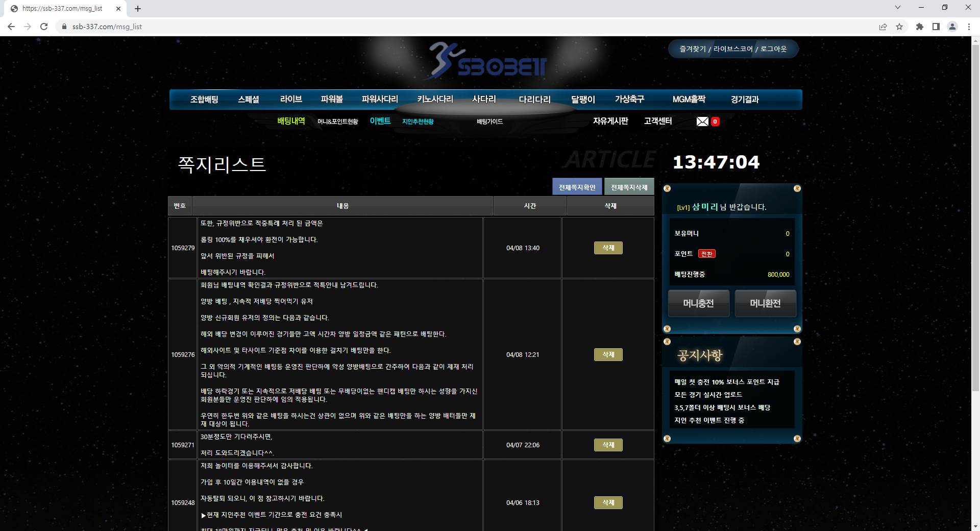Click the 전체쪽지삭제 button
This screenshot has height=531, width=980.
629,187
